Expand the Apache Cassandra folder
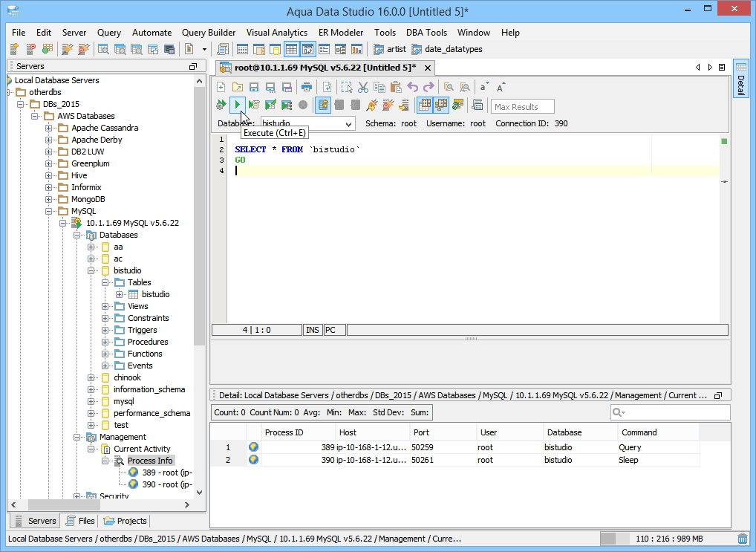 tap(48, 128)
